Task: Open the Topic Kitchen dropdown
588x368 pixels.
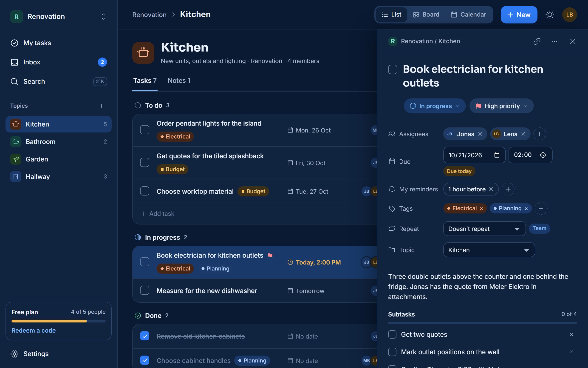Action: click(x=489, y=250)
